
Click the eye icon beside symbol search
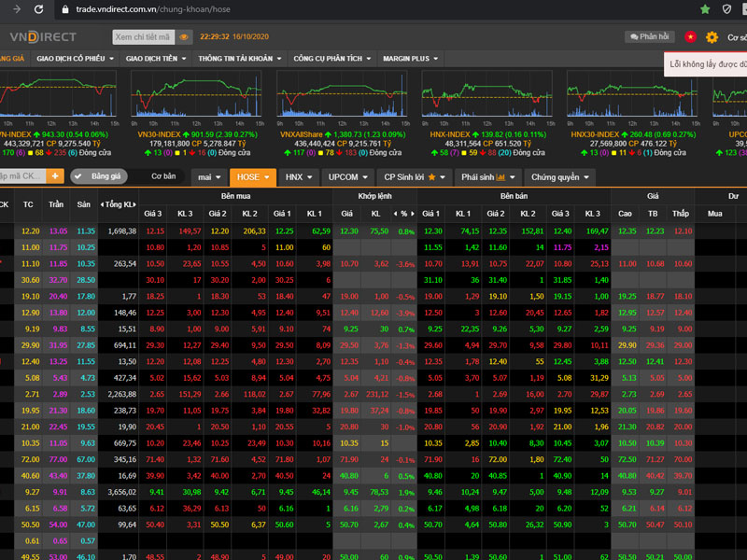click(x=184, y=37)
